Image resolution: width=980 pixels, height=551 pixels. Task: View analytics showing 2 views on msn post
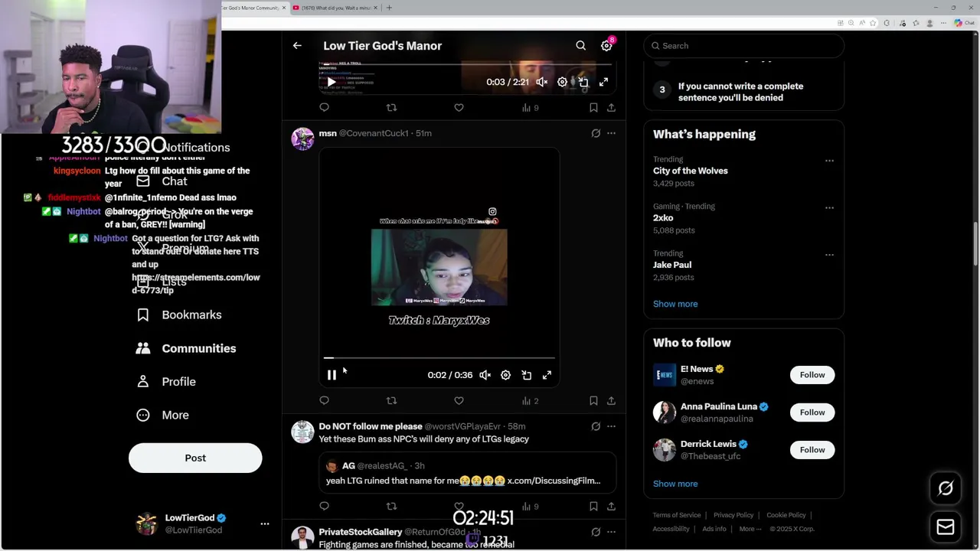pyautogui.click(x=530, y=400)
